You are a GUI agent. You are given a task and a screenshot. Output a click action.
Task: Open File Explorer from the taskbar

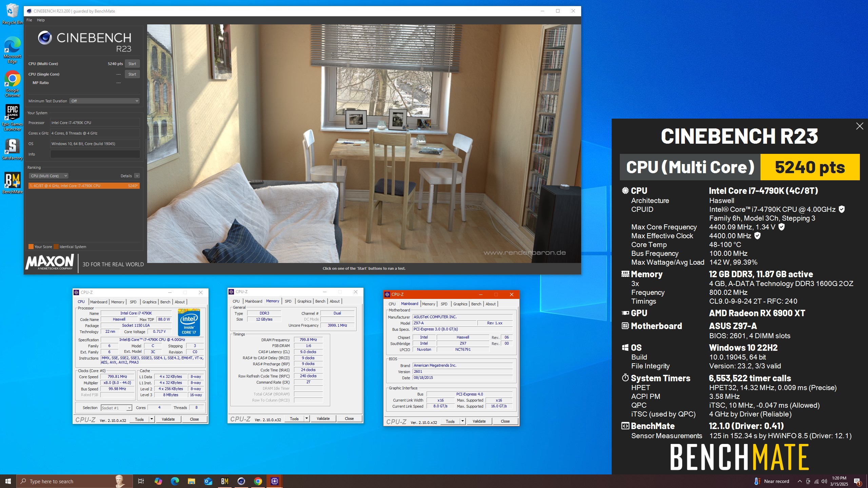(191, 481)
